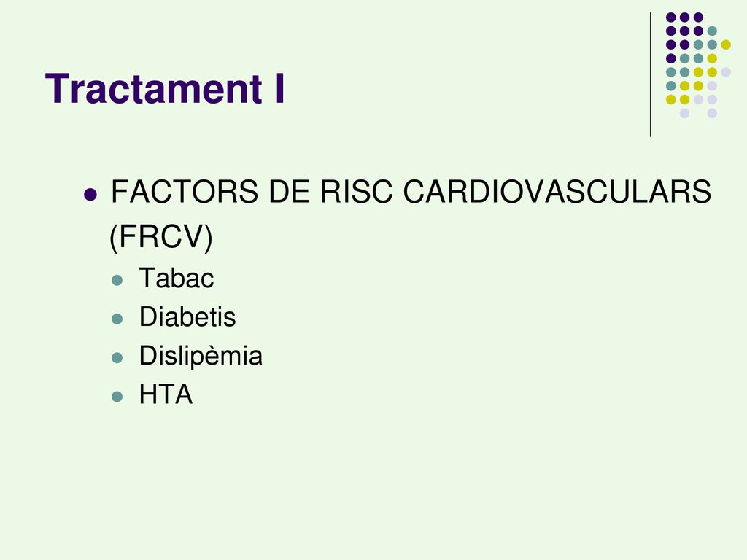
Task: Click the '(FRCV)' abbreviation text
Action: [x=161, y=237]
